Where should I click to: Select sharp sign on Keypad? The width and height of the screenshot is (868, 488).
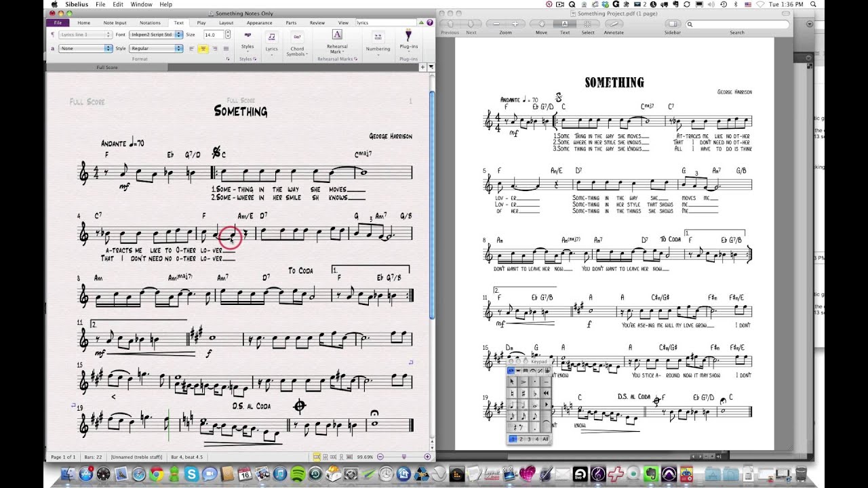click(x=524, y=393)
